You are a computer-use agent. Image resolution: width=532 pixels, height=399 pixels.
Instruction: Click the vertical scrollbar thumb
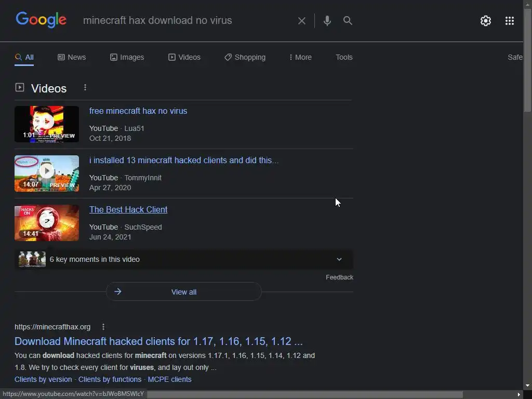coord(527,60)
